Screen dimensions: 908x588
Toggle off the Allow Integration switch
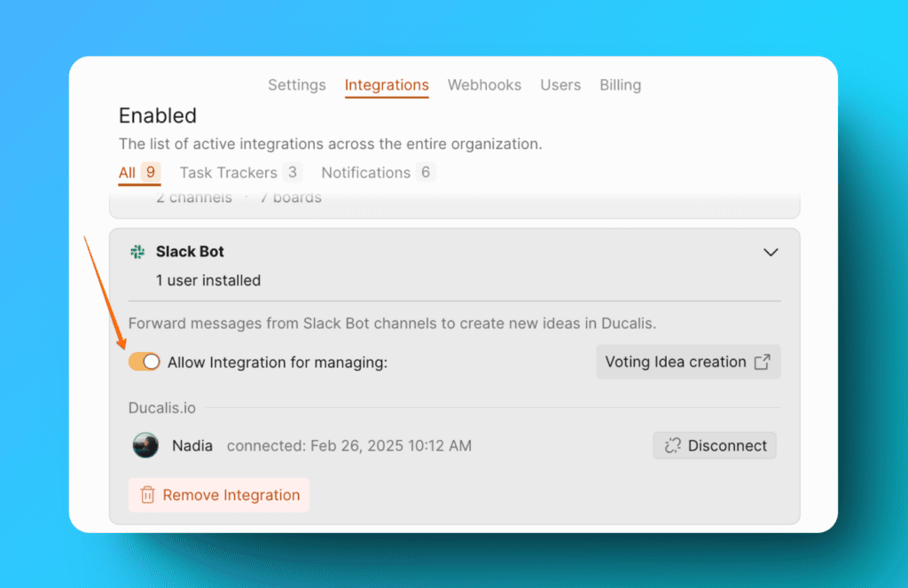click(x=144, y=362)
